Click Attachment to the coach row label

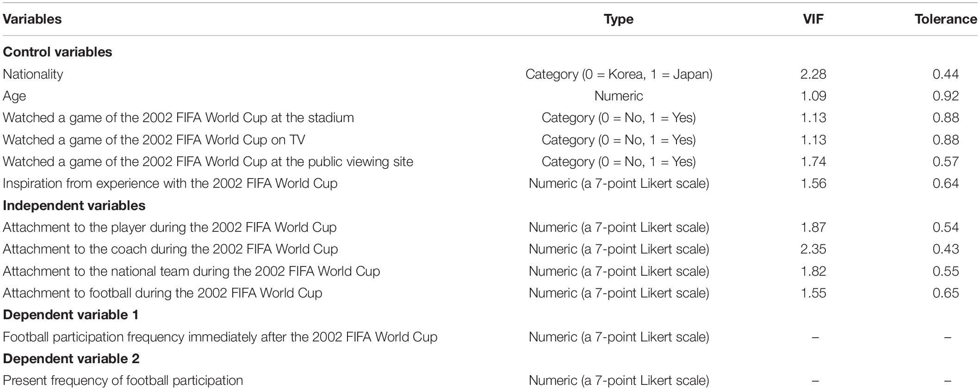point(170,249)
